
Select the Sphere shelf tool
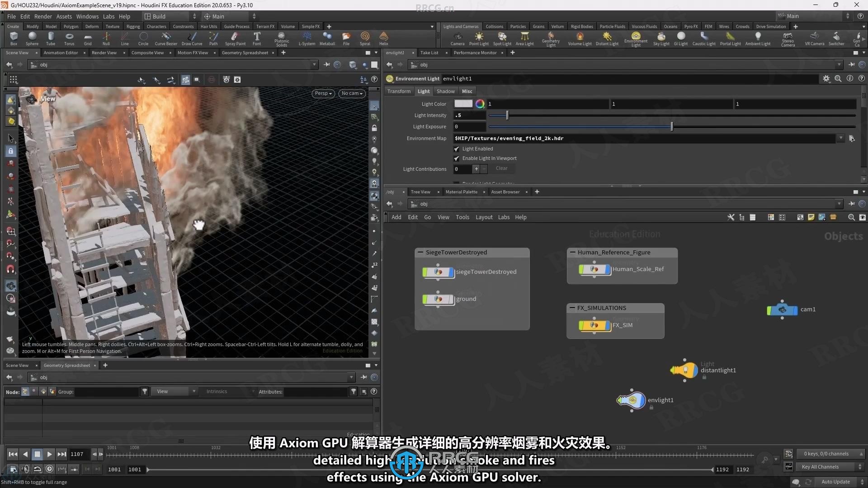[32, 38]
